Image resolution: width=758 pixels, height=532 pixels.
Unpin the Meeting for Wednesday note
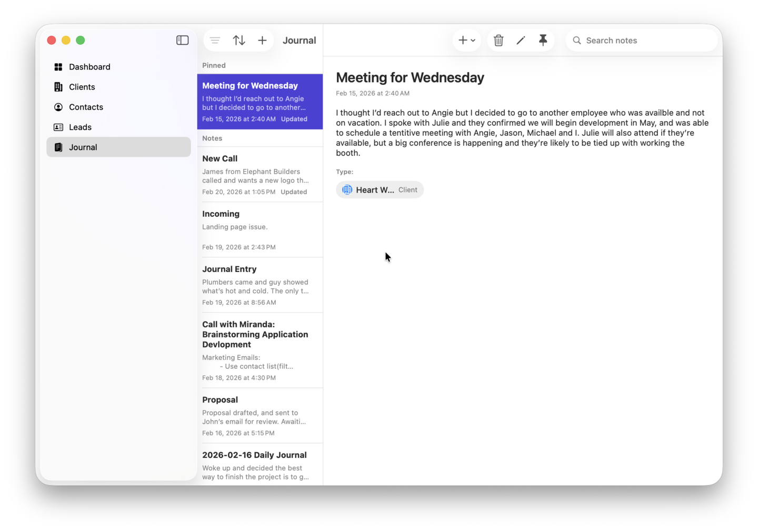tap(543, 40)
